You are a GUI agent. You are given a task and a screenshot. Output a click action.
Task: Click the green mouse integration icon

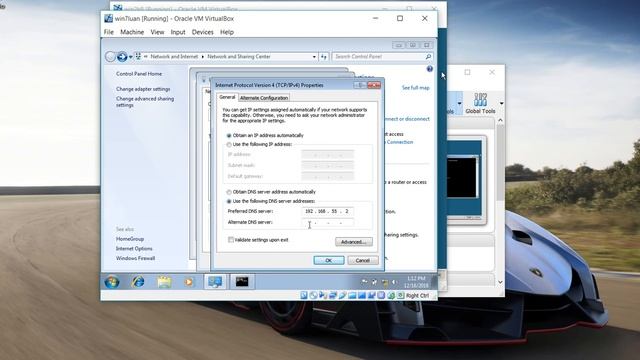[x=391, y=295]
